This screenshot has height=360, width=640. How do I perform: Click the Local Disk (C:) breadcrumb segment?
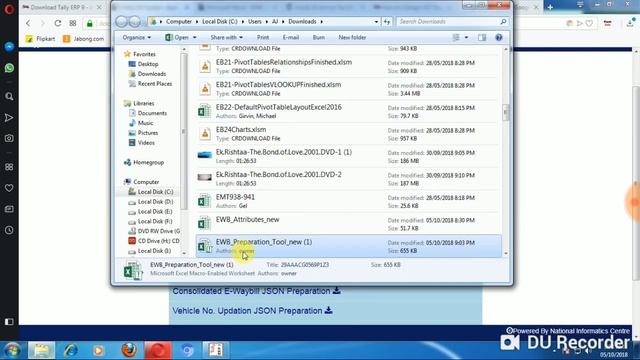pos(220,22)
